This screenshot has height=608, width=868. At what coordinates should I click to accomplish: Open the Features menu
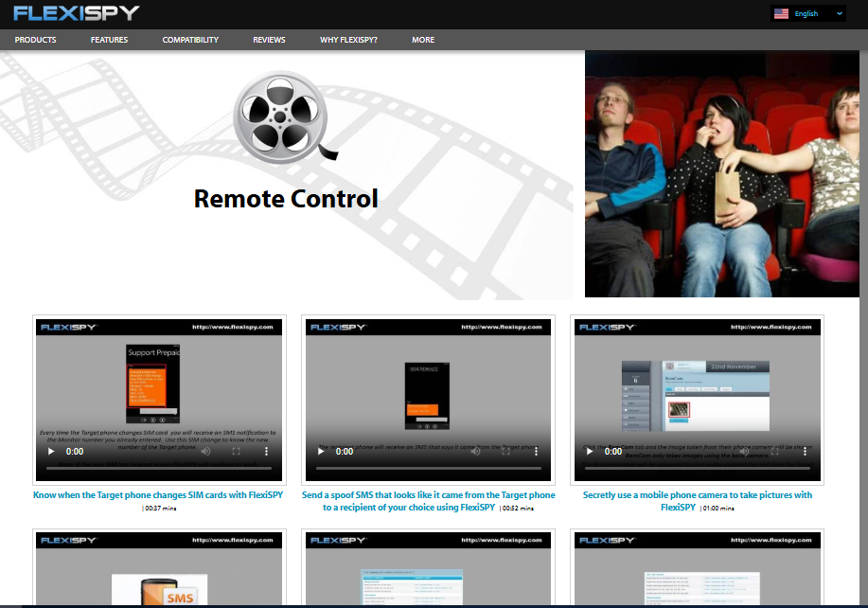coord(109,40)
